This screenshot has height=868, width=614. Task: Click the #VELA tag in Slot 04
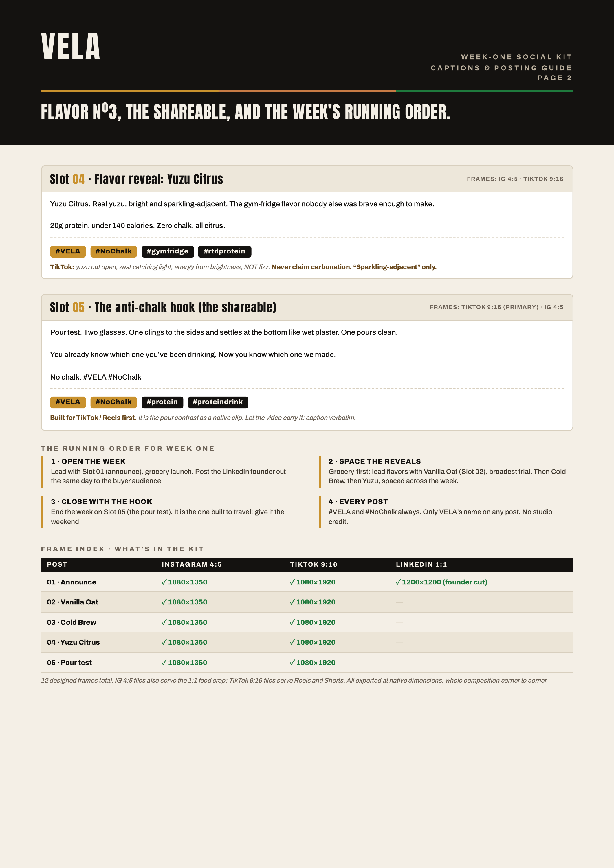[x=68, y=251]
